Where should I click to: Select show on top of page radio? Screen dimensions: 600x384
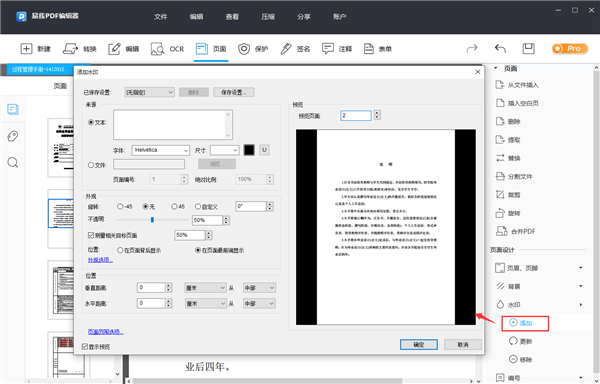point(198,250)
